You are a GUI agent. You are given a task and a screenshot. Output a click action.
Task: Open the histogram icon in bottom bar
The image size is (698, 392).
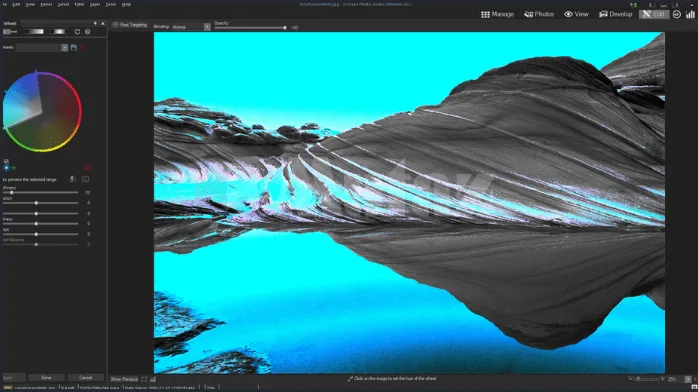(153, 379)
